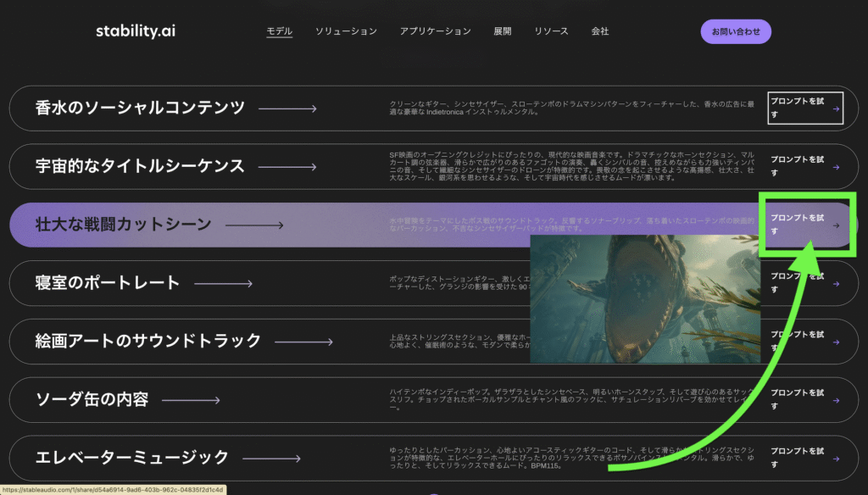Click the arrow beside 香水のソーシャルコンテンツ

click(287, 108)
